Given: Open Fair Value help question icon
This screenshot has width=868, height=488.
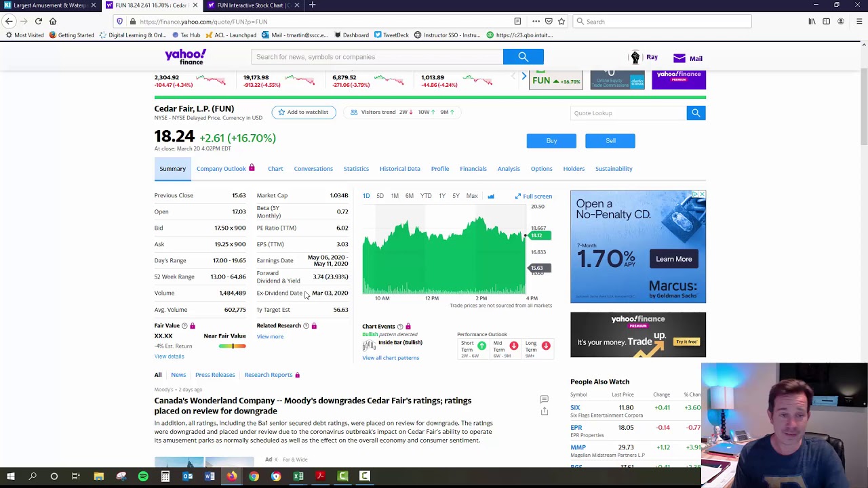Looking at the screenshot, I should pyautogui.click(x=184, y=326).
